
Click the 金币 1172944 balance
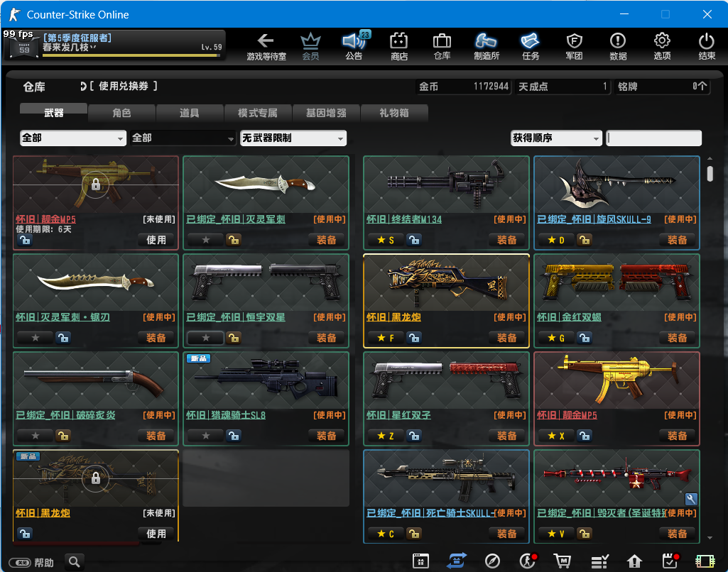click(463, 87)
